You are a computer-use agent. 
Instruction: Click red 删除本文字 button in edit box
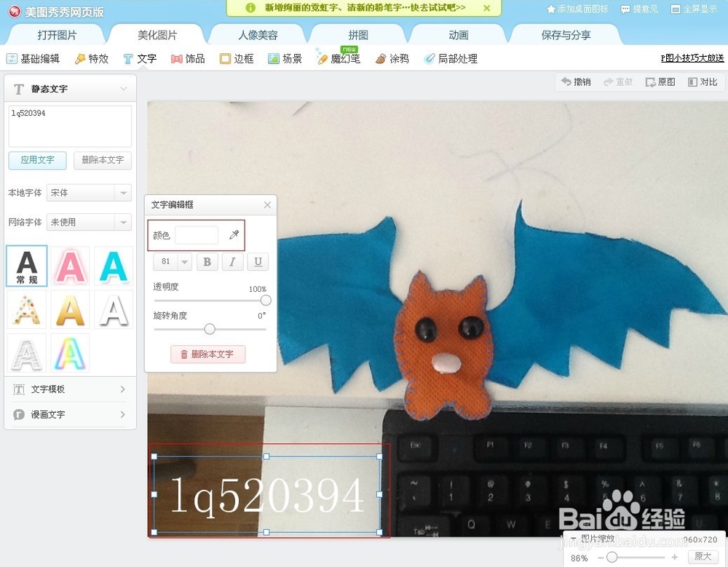tap(207, 354)
